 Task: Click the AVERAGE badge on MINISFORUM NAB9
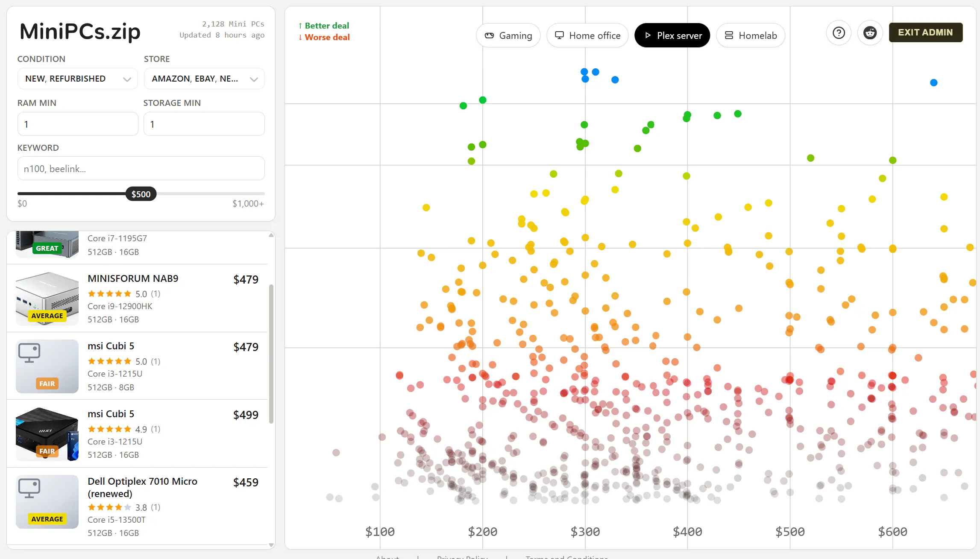(x=47, y=316)
